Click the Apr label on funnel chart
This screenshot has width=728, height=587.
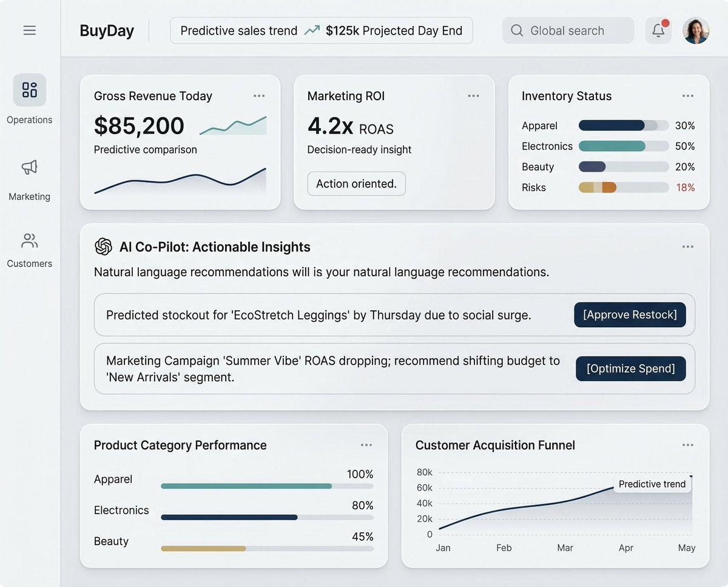(626, 548)
